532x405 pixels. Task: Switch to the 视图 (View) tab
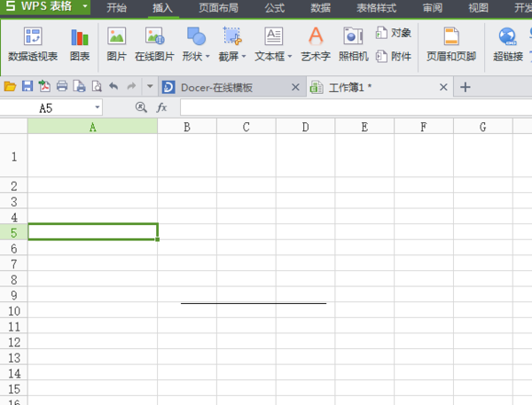(479, 8)
